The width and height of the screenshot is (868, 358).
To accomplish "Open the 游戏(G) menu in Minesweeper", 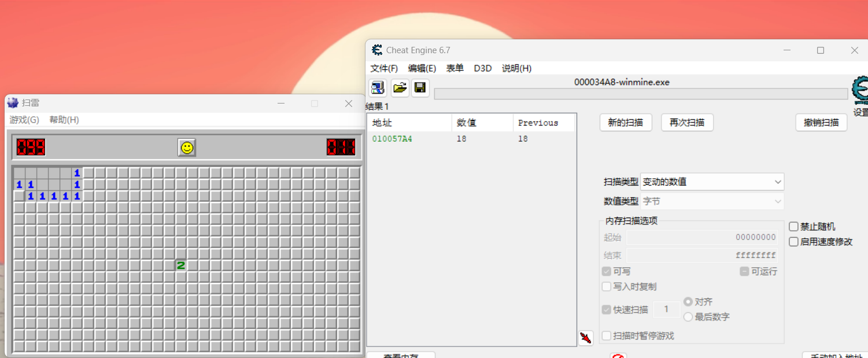I will [24, 120].
